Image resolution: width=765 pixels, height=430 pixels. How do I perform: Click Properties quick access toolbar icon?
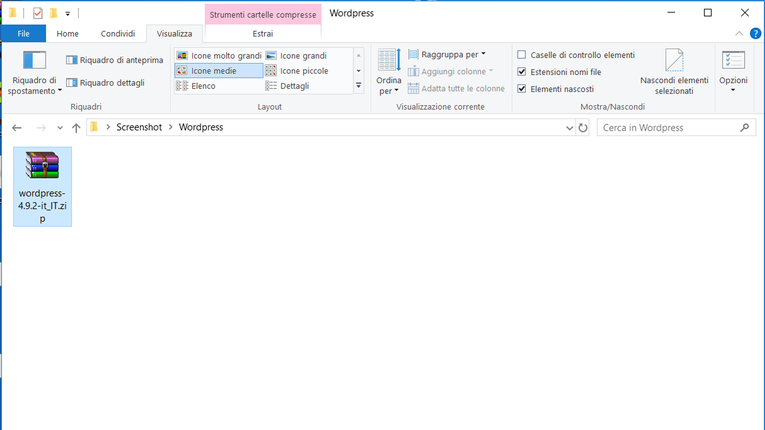pos(38,13)
